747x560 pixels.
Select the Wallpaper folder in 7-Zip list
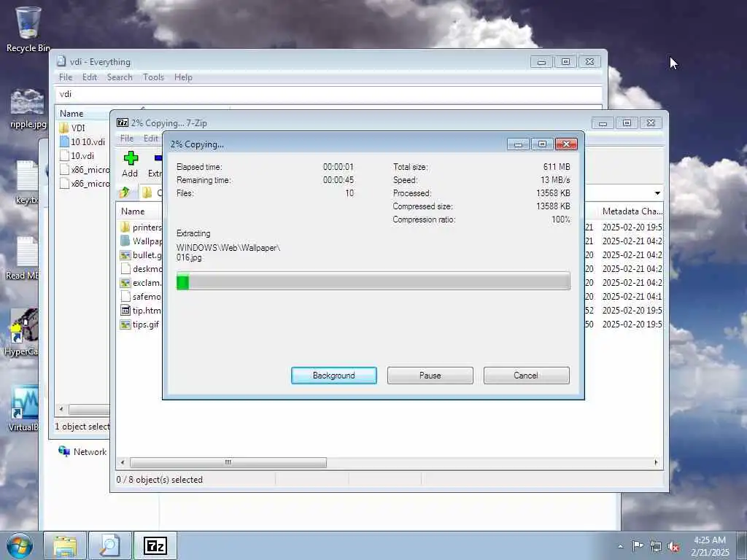tap(141, 241)
